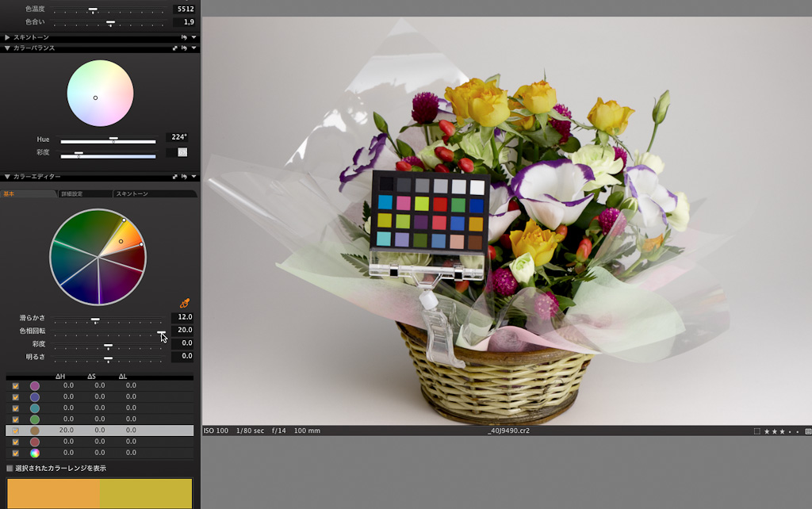Set the image rating to three stars
Image resolution: width=812 pixels, height=509 pixels.
782,431
